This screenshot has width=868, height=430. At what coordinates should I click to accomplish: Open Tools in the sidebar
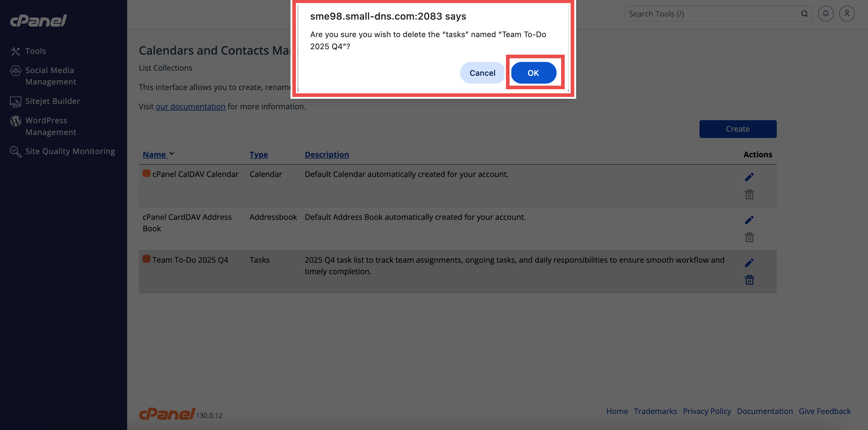pos(35,51)
